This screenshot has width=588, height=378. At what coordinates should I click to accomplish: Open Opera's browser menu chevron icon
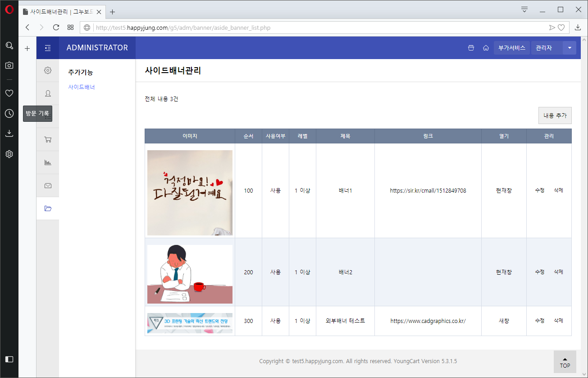point(524,9)
